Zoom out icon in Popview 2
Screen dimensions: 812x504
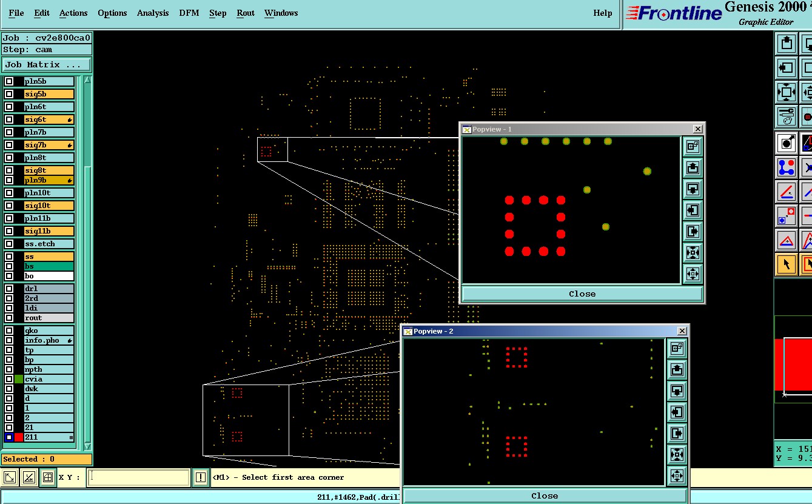(677, 475)
